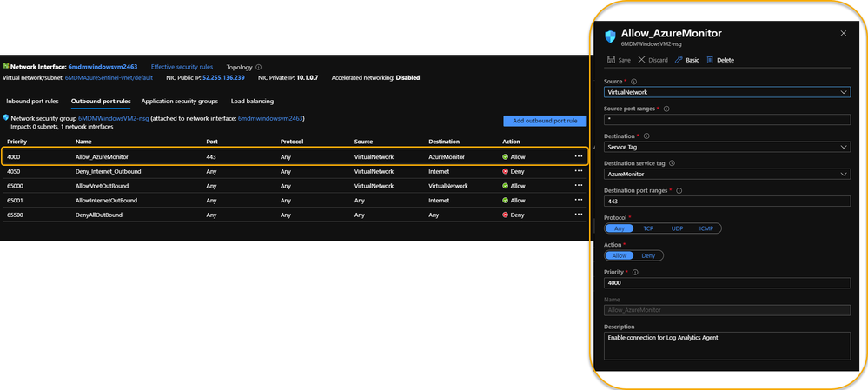
Task: Sort by Priority column header
Action: click(x=17, y=142)
